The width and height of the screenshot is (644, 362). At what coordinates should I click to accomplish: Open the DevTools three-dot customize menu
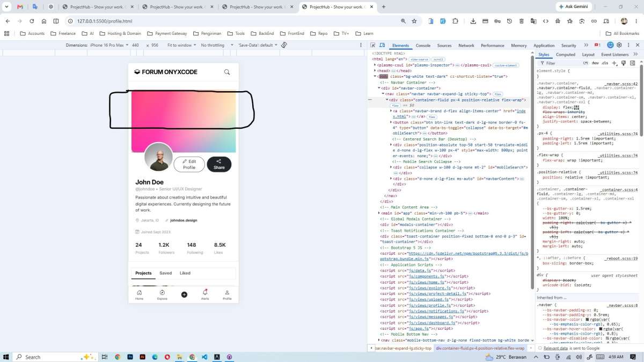click(627, 45)
